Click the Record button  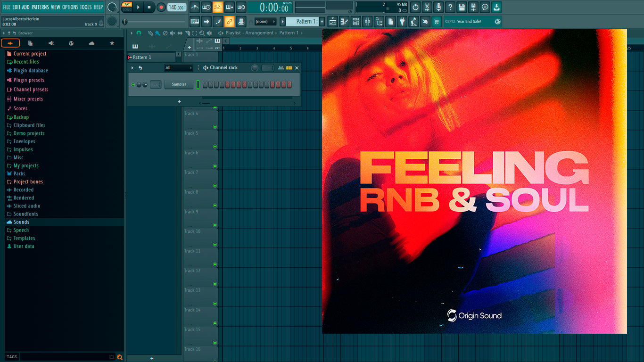[x=161, y=7]
